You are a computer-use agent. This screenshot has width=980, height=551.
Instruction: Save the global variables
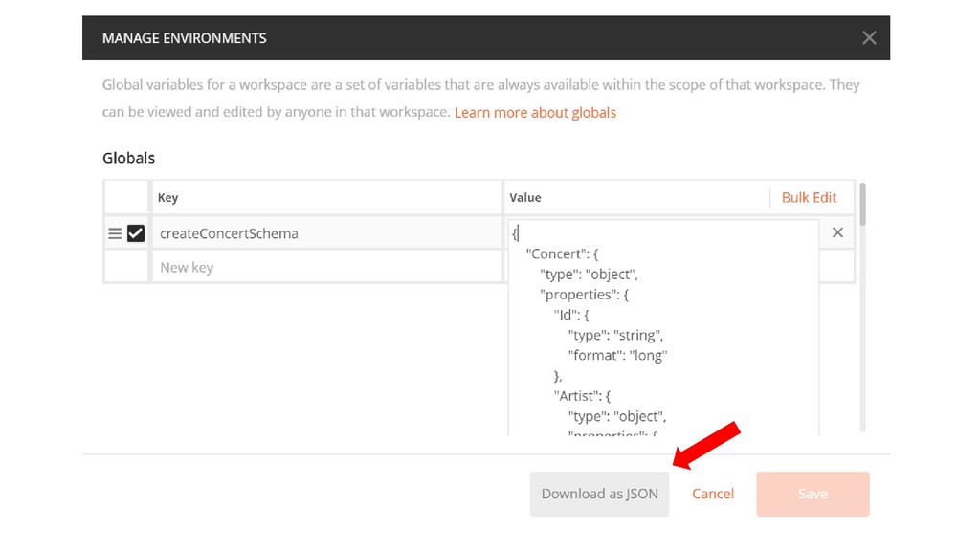(x=813, y=494)
